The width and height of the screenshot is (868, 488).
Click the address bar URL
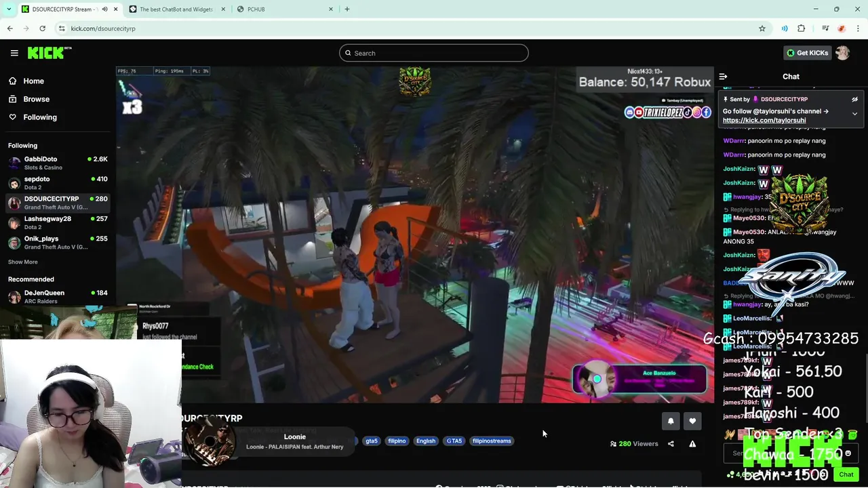click(103, 28)
